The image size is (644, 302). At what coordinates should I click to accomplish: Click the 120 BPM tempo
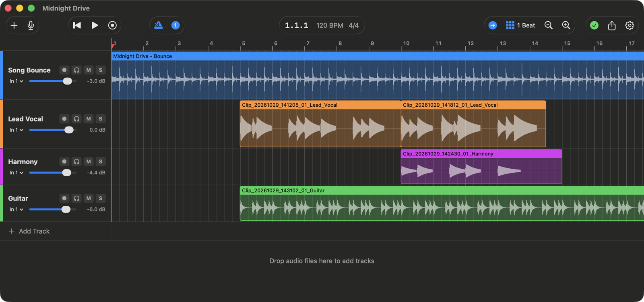[330, 25]
